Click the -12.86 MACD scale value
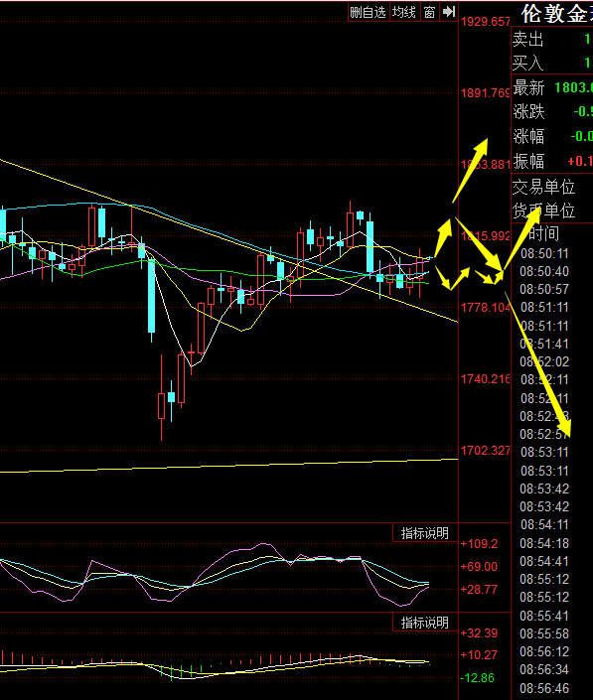Screen dimensions: 593x700 [478, 678]
